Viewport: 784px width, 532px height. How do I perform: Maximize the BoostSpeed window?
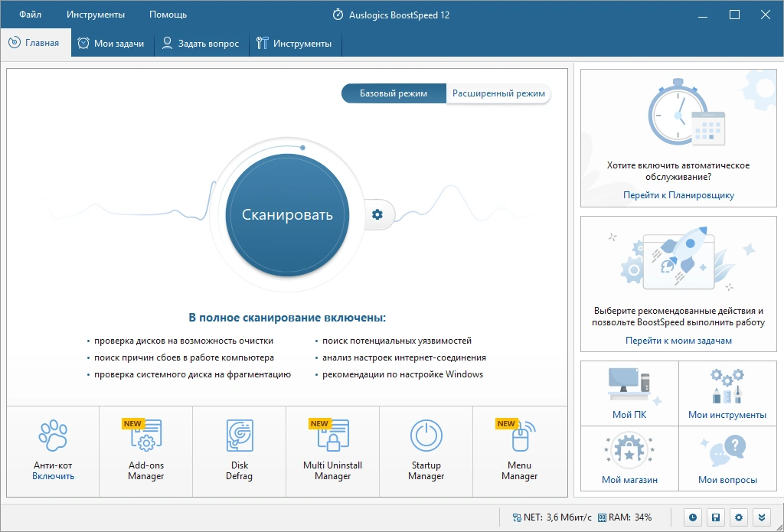(734, 15)
